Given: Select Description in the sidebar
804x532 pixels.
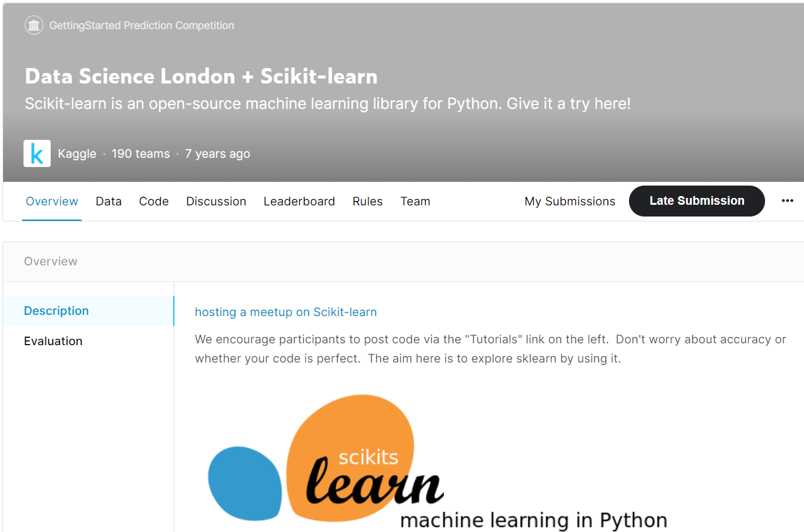Looking at the screenshot, I should tap(88, 311).
